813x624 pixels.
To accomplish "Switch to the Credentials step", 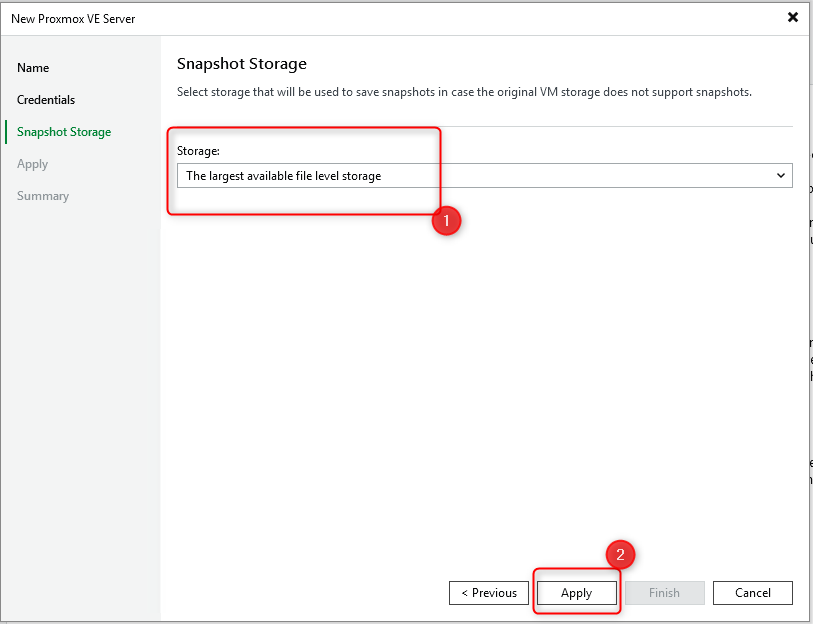I will [47, 99].
